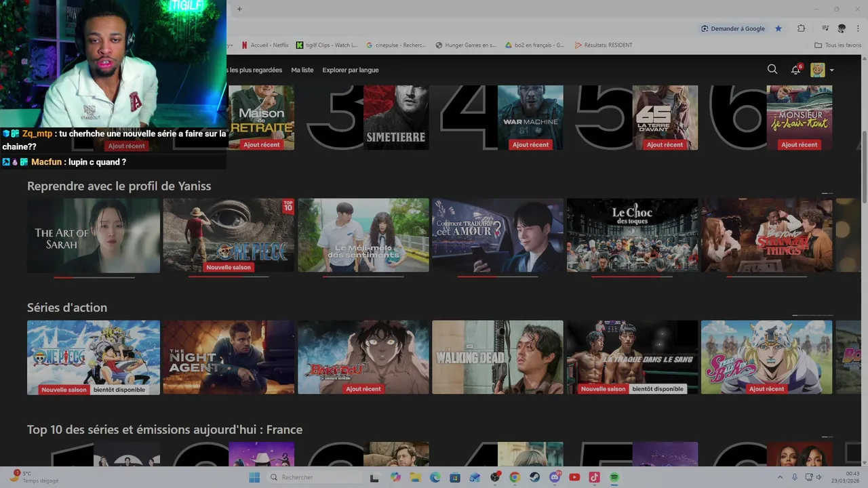
Task: Resume One Piece live-action with Top 10 badge
Action: [x=229, y=235]
